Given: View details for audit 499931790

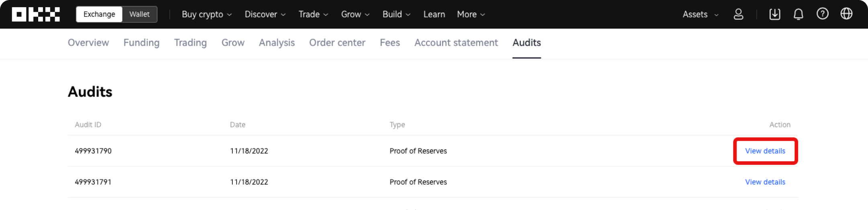Looking at the screenshot, I should 765,151.
